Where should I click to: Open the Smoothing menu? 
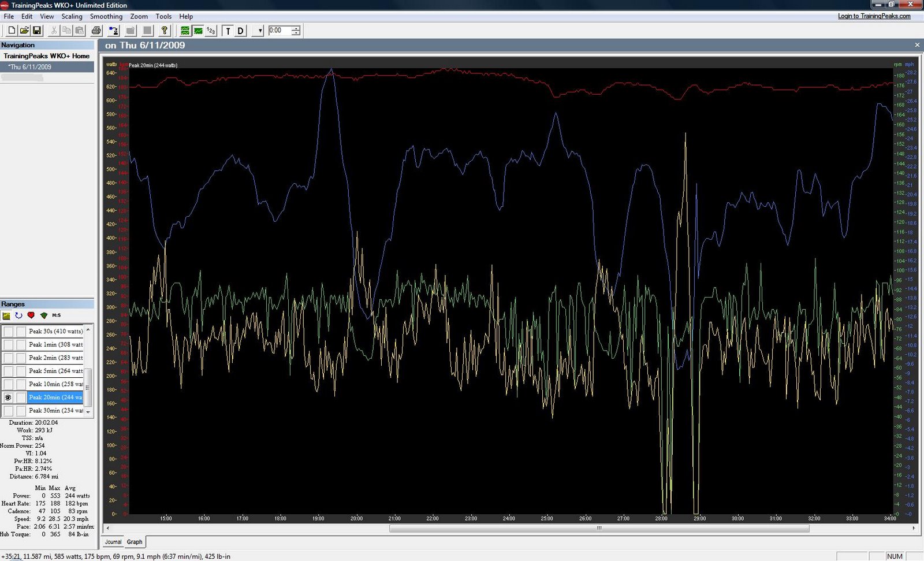click(x=106, y=17)
